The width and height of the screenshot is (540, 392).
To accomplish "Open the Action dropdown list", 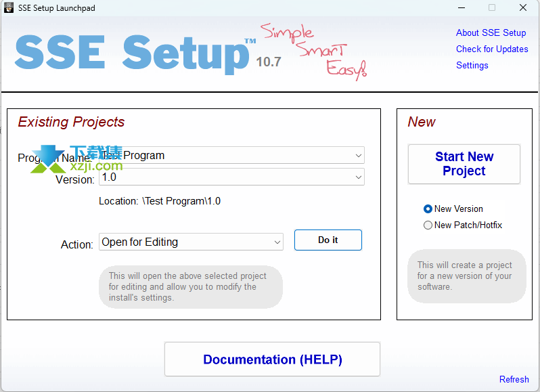I will click(277, 242).
